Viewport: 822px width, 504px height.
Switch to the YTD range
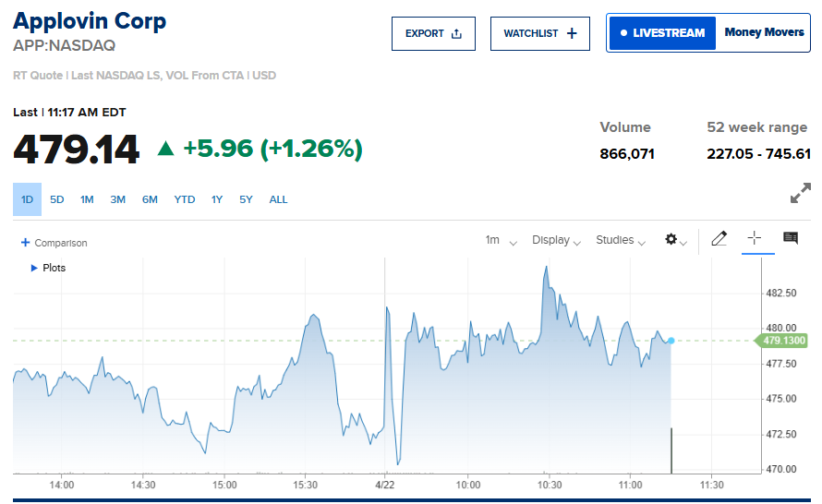coord(185,199)
